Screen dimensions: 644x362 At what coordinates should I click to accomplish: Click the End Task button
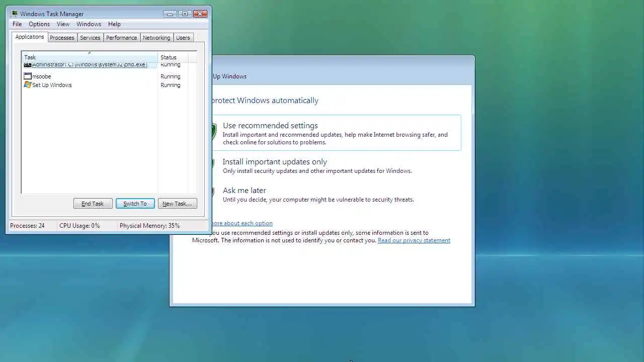point(93,204)
